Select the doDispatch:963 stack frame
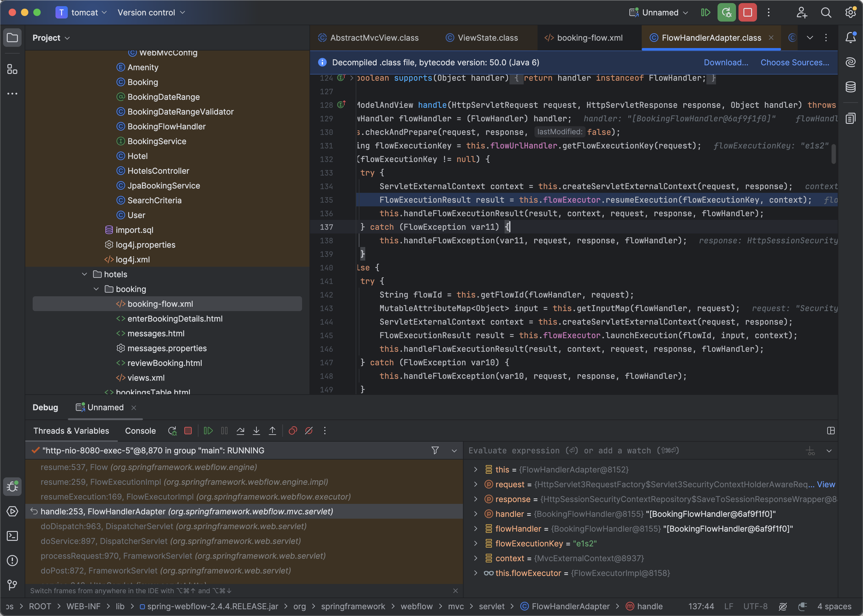The height and width of the screenshot is (616, 863). tap(244, 526)
